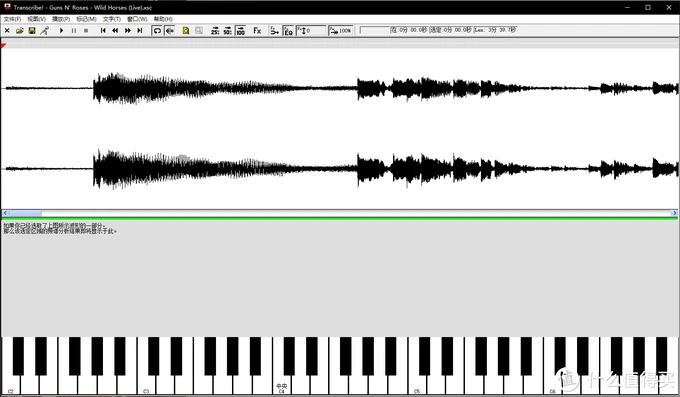Click the Len: total length readout

pos(495,30)
